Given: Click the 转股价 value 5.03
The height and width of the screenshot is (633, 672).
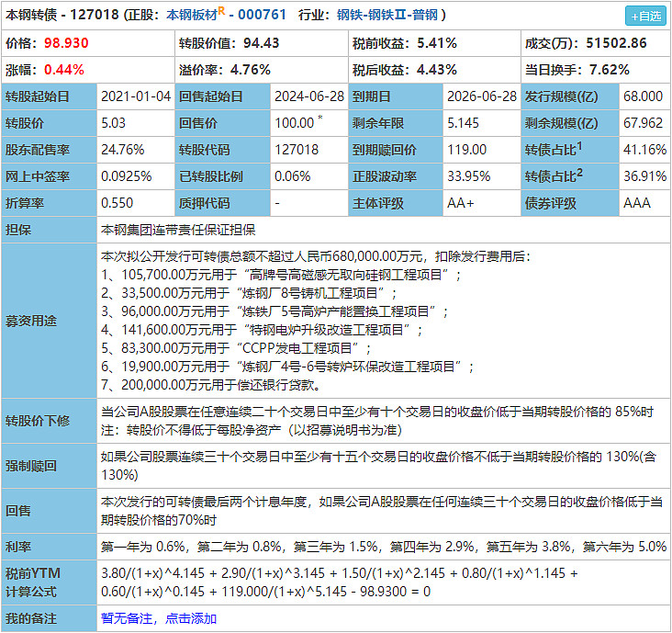Looking at the screenshot, I should pos(113,123).
